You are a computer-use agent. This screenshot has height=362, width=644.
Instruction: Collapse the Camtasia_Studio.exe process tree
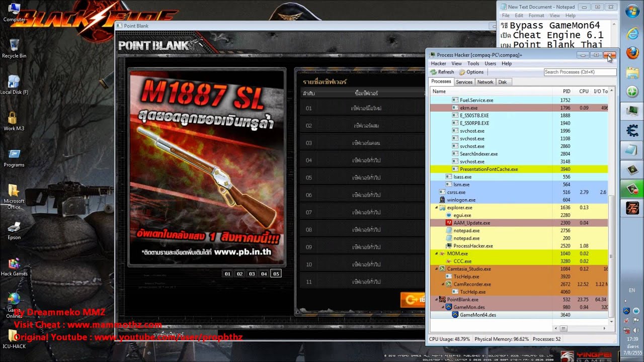[437, 269]
